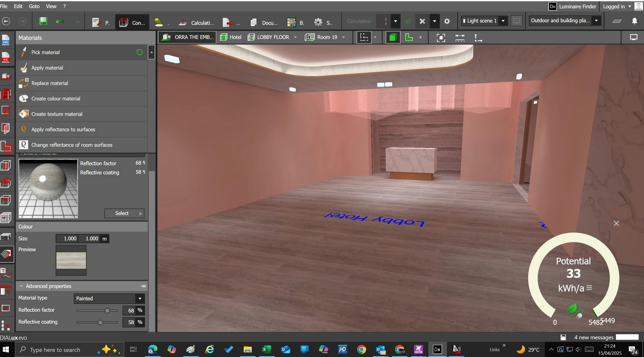This screenshot has height=357, width=644.
Task: Switch to the Calculation objects tab
Action: click(x=196, y=23)
